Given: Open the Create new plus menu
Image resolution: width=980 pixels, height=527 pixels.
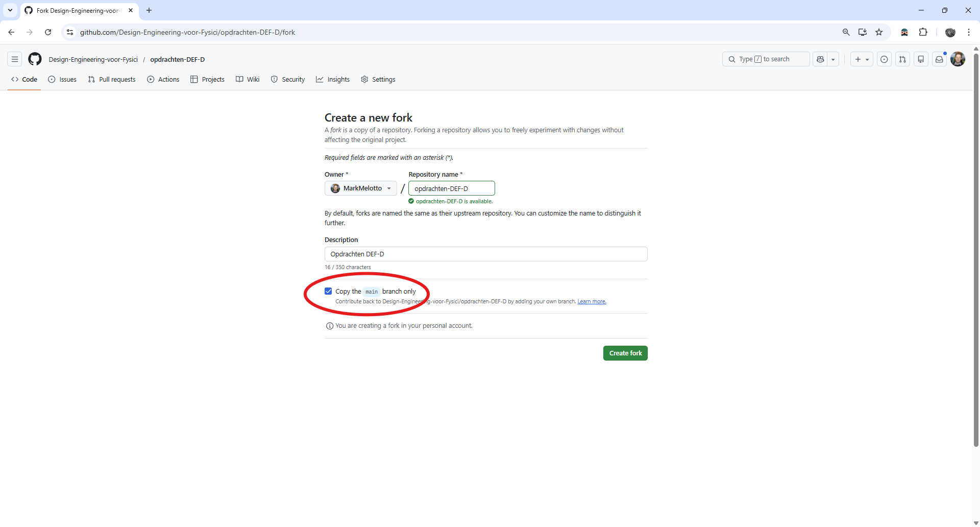Looking at the screenshot, I should point(862,59).
